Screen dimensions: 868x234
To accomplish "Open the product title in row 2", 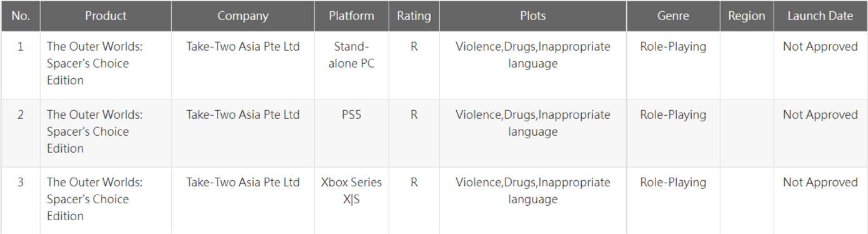I will coord(94,131).
